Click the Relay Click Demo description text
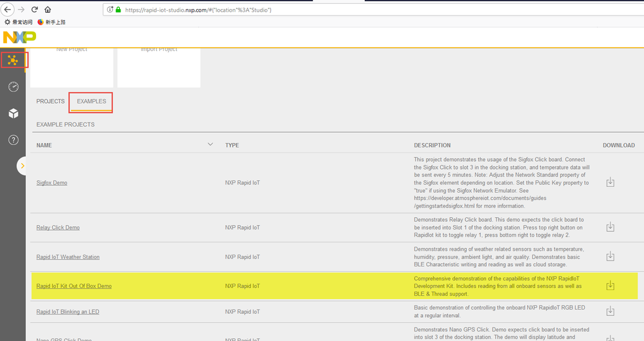 click(x=498, y=228)
